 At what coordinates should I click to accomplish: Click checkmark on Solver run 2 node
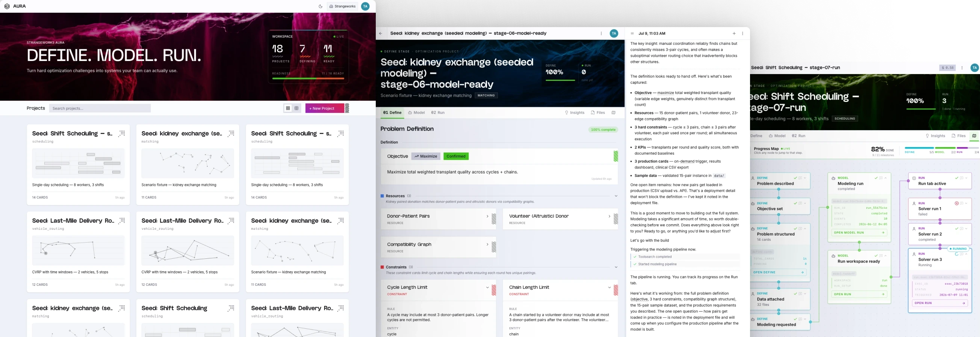tap(956, 228)
